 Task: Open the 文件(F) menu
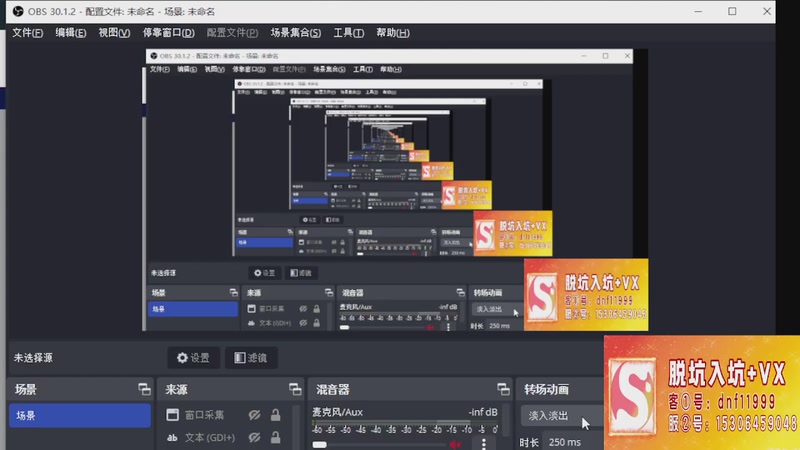click(28, 33)
